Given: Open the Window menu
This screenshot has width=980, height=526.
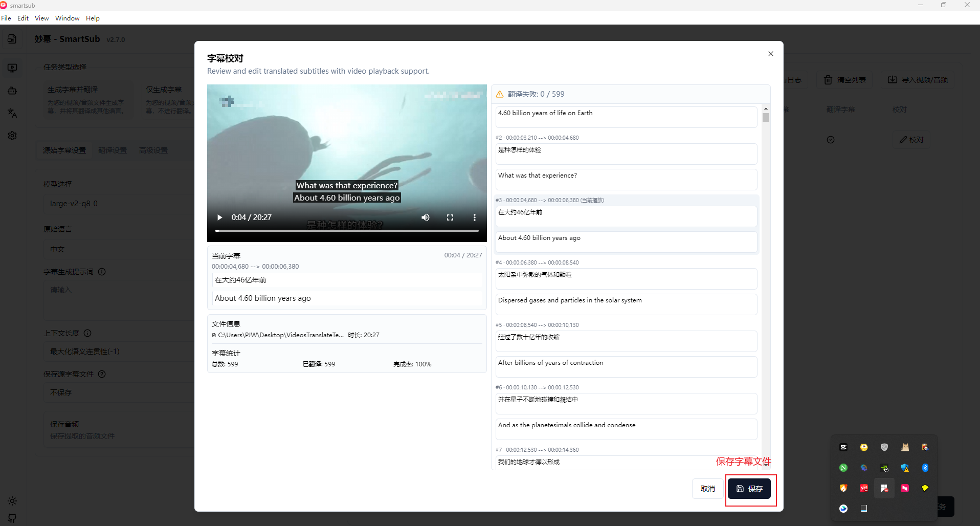Looking at the screenshot, I should point(67,18).
